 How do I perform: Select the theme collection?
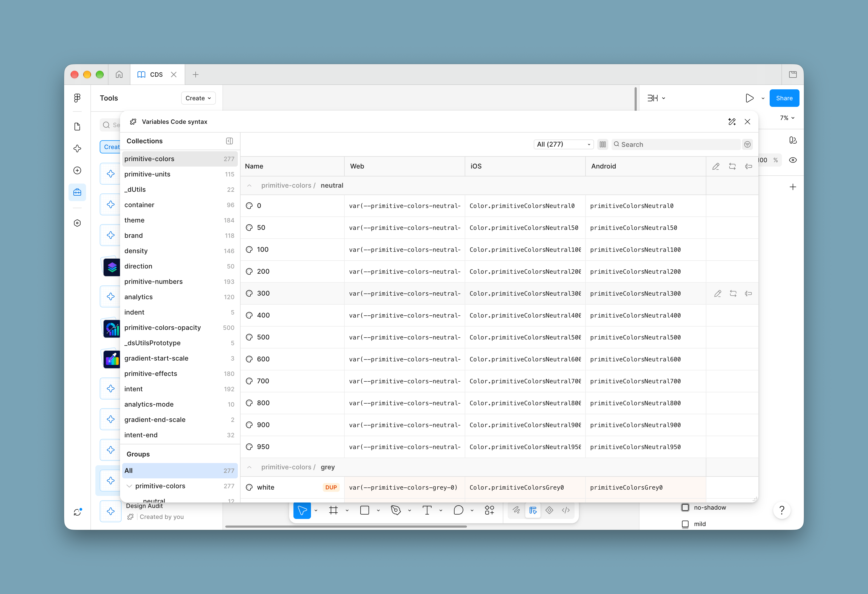180,220
